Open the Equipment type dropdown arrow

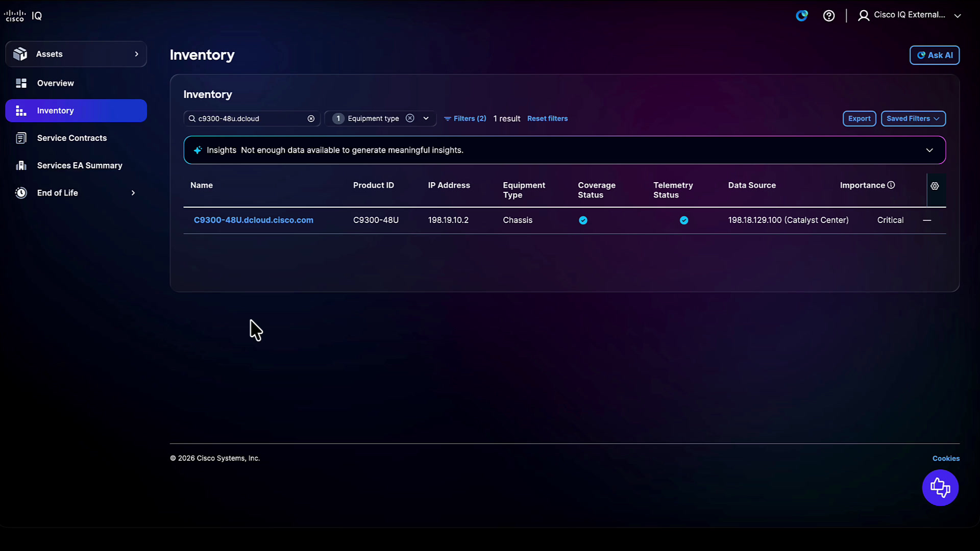(426, 118)
